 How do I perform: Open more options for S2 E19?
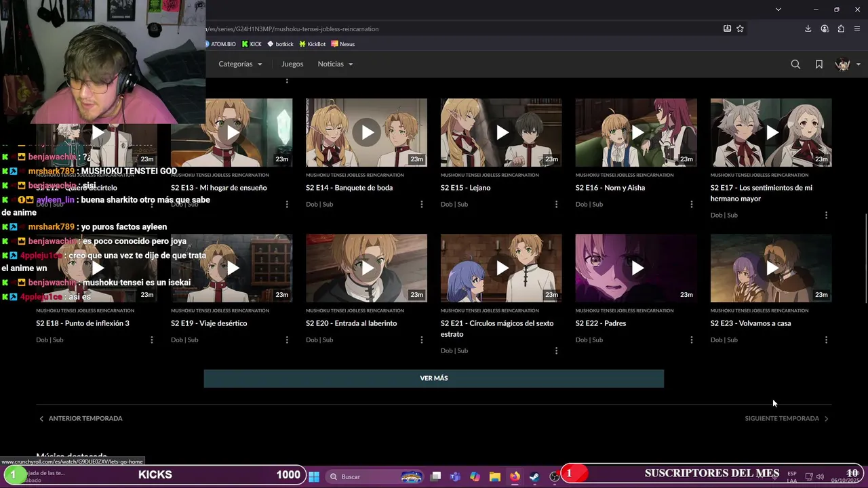(x=287, y=340)
